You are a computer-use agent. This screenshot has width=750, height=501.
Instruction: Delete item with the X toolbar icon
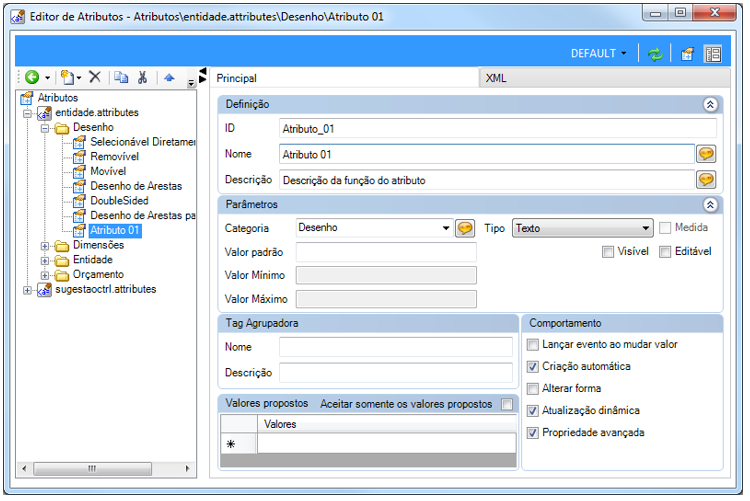coord(95,77)
